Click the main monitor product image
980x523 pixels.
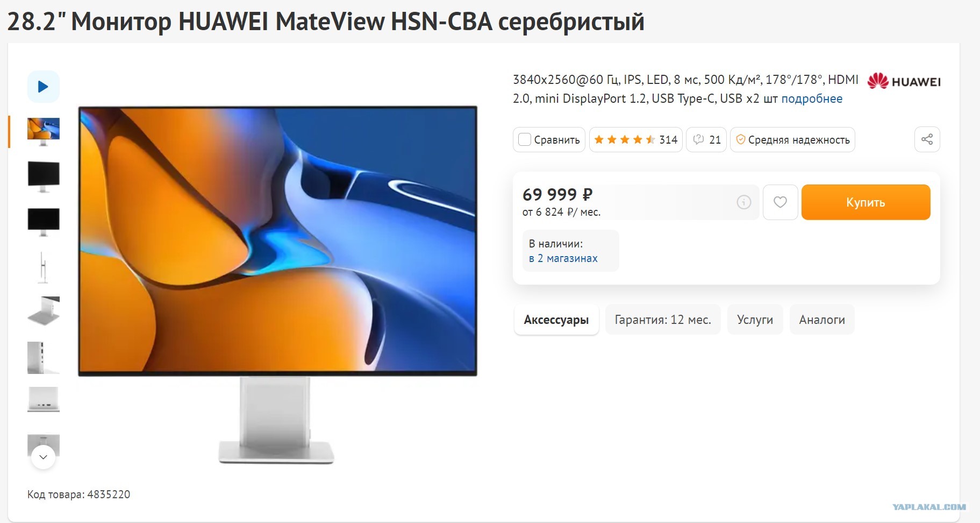coord(277,285)
